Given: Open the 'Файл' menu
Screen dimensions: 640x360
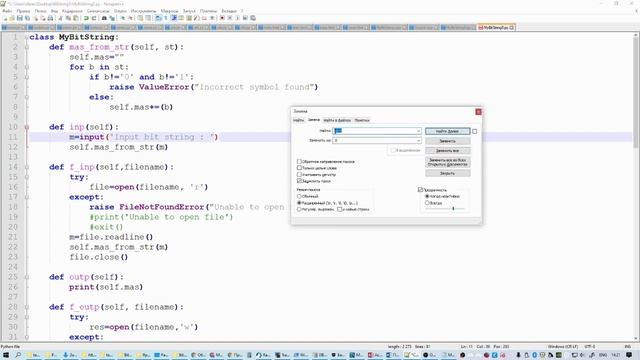Looking at the screenshot, I should coord(7,11).
